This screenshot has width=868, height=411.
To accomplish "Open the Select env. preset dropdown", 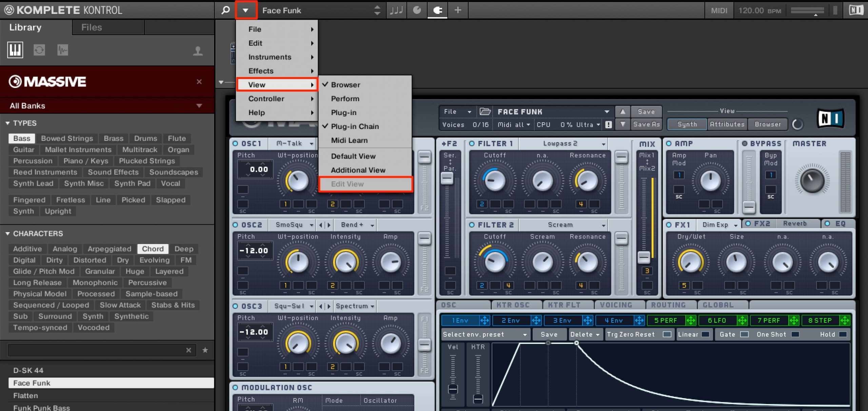I will (485, 334).
